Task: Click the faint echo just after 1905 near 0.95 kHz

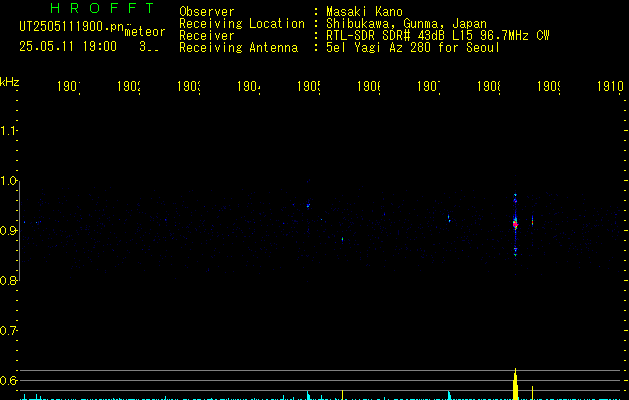Action: tap(308, 205)
